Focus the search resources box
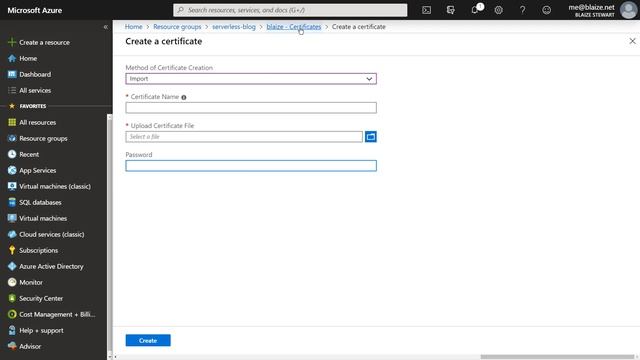640x360 pixels. coord(290,10)
